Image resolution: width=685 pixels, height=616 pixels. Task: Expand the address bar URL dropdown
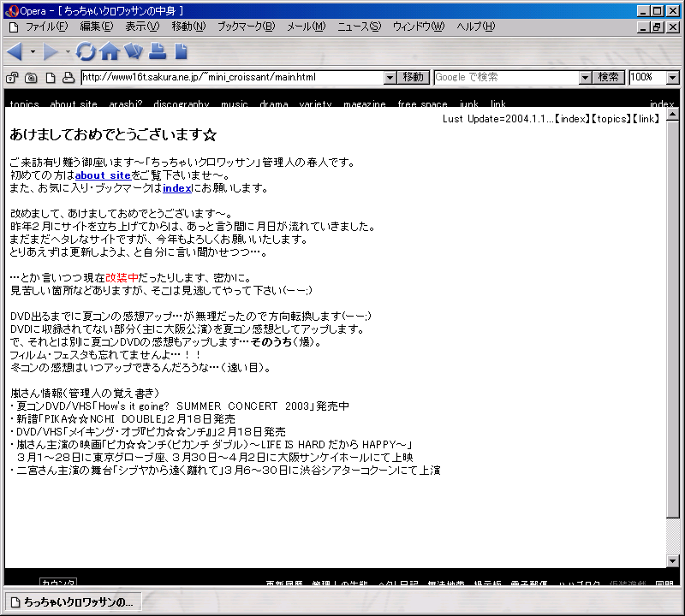390,78
